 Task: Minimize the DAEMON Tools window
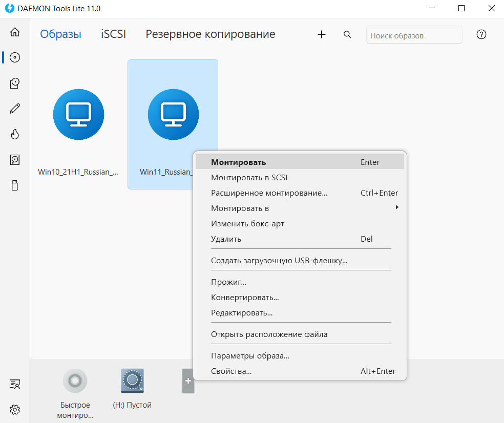point(432,8)
